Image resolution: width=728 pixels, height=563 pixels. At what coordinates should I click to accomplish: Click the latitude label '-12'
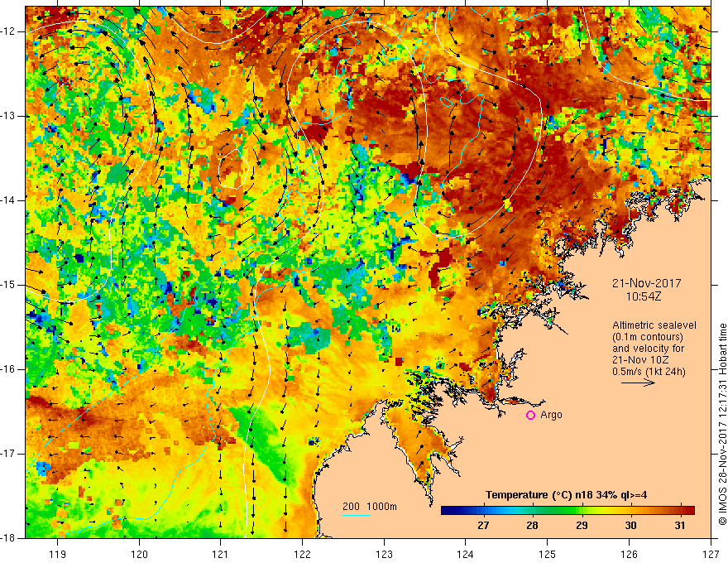9,31
